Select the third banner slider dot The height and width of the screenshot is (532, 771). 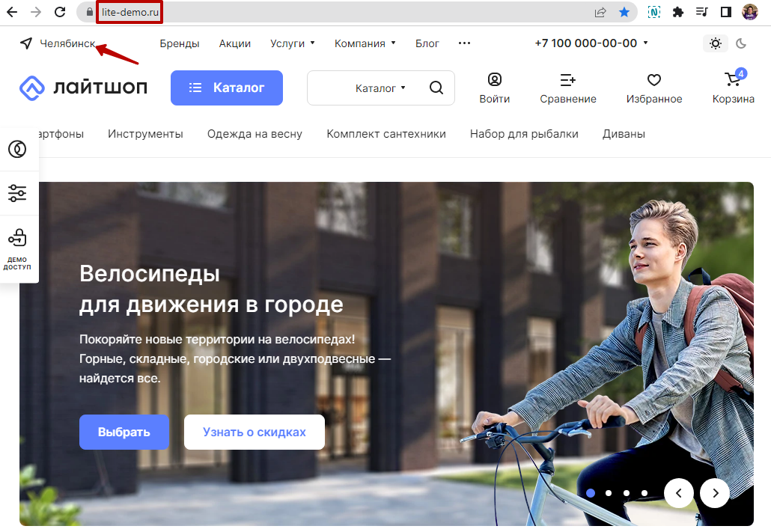tap(627, 492)
